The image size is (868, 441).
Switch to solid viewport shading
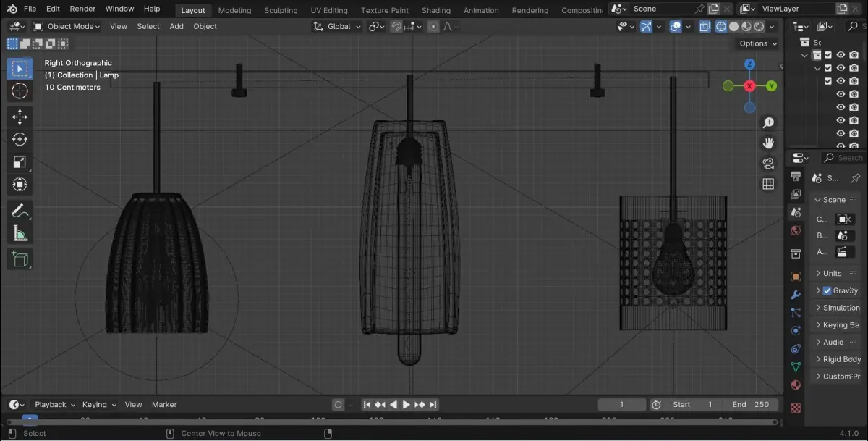tap(733, 27)
